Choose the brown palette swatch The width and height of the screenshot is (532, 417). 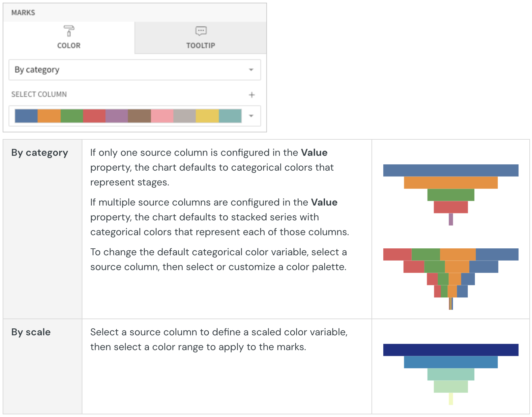(139, 116)
